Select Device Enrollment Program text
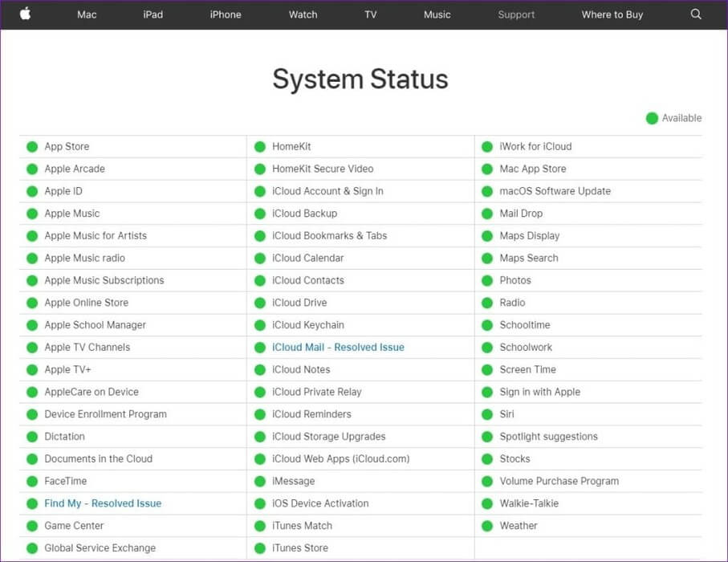This screenshot has width=728, height=562. [105, 414]
